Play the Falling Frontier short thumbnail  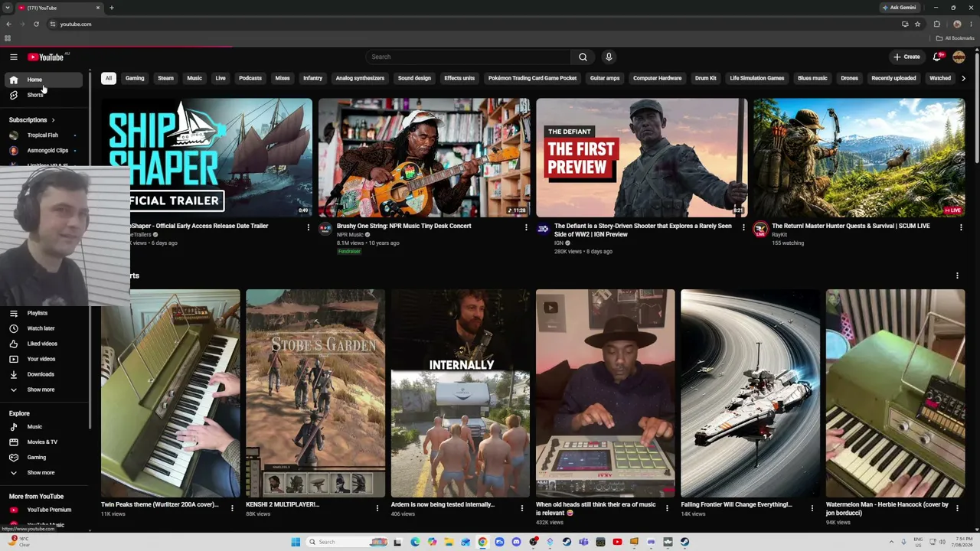pos(750,393)
